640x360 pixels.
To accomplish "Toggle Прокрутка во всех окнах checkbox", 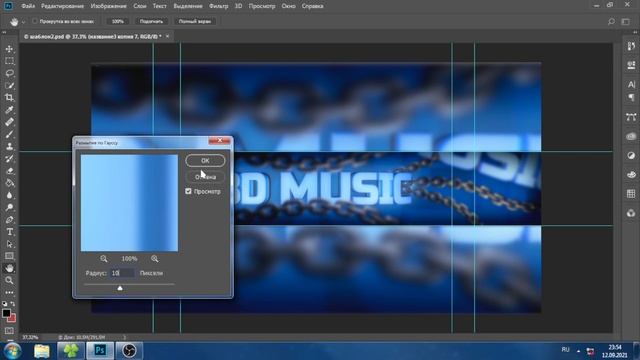I will pyautogui.click(x=34, y=21).
